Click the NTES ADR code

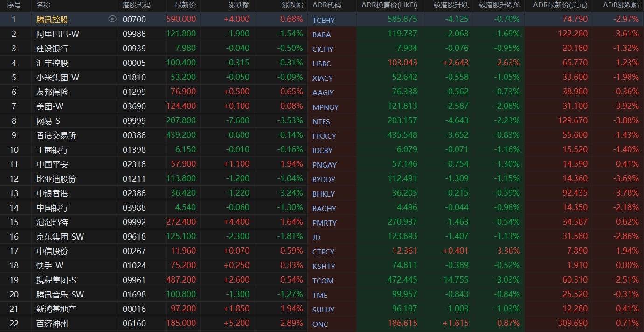point(321,121)
